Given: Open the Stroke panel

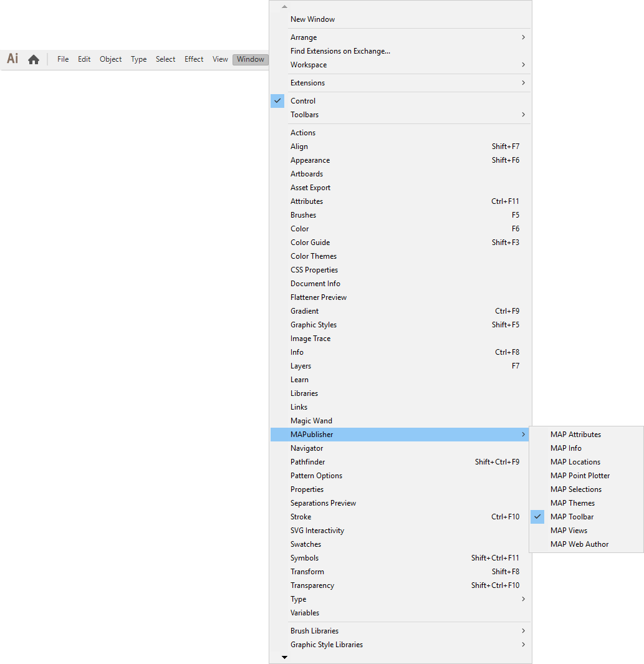Looking at the screenshot, I should [400, 517].
